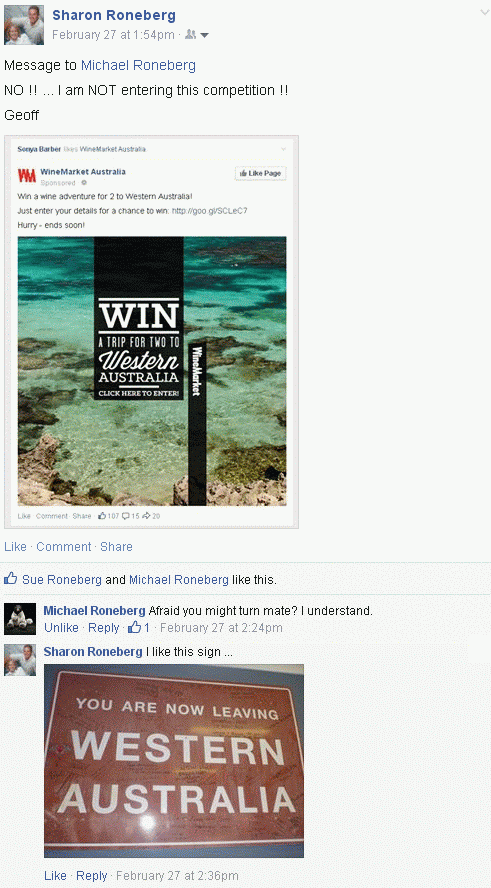Click Sharon Roneberg's post profile picture

click(24, 25)
